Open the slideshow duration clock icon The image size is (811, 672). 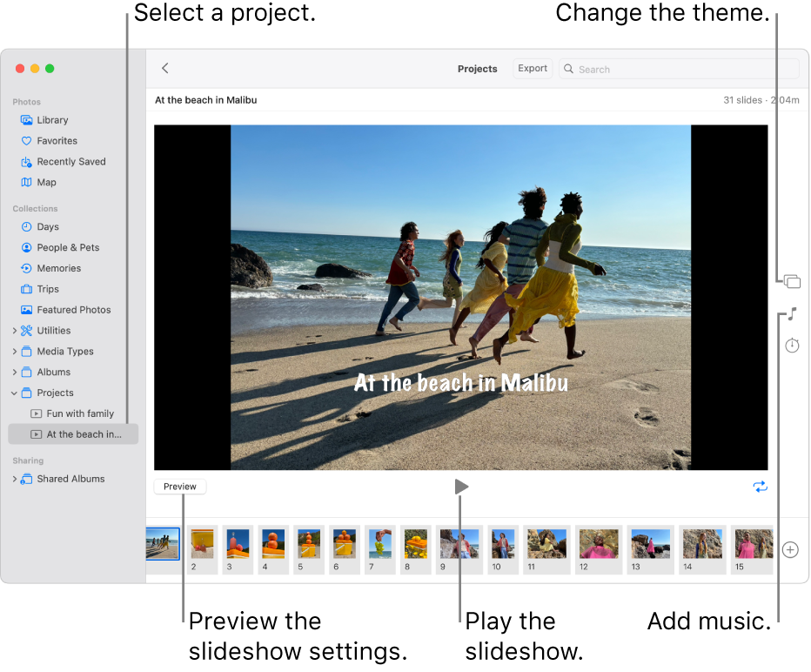click(x=792, y=345)
